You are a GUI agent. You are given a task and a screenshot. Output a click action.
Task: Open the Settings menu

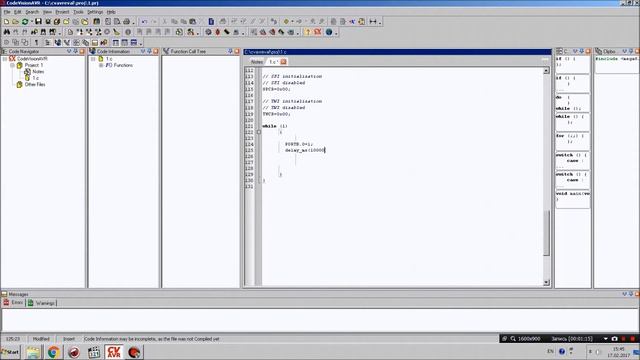click(95, 12)
